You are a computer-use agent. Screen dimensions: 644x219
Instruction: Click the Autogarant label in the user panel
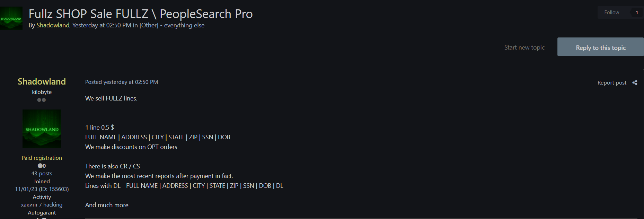[x=42, y=212]
